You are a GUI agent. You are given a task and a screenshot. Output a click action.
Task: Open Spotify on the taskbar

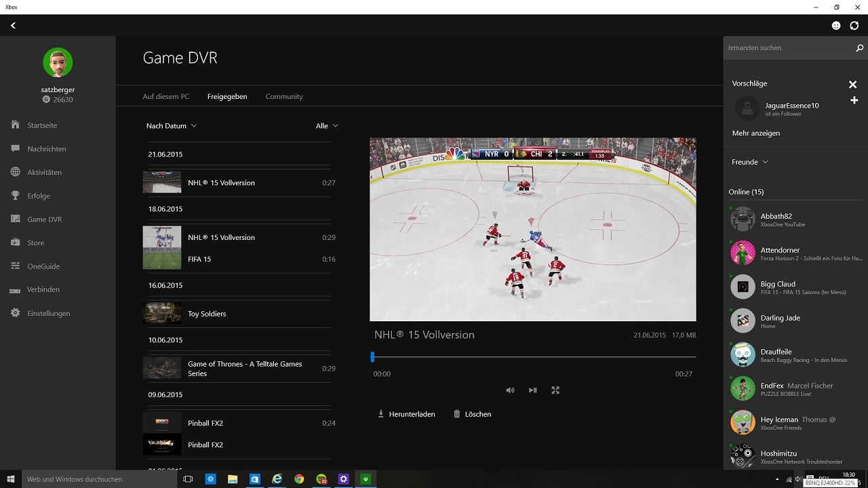tap(321, 479)
